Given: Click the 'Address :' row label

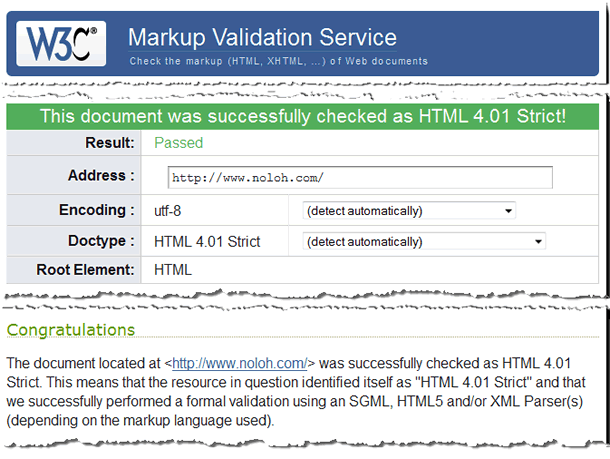Looking at the screenshot, I should click(x=101, y=175).
